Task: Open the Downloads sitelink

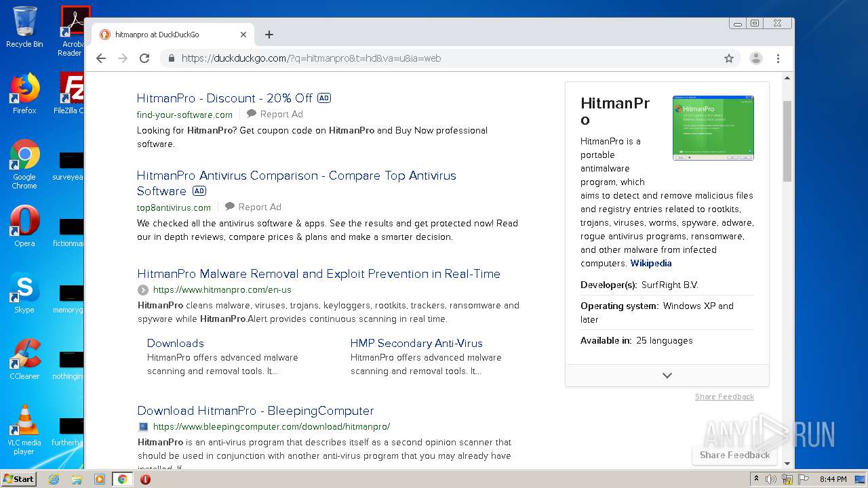Action: [176, 343]
